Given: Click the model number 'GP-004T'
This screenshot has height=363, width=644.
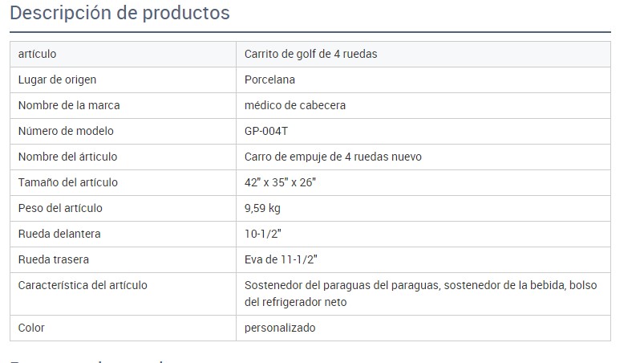Looking at the screenshot, I should tap(266, 131).
